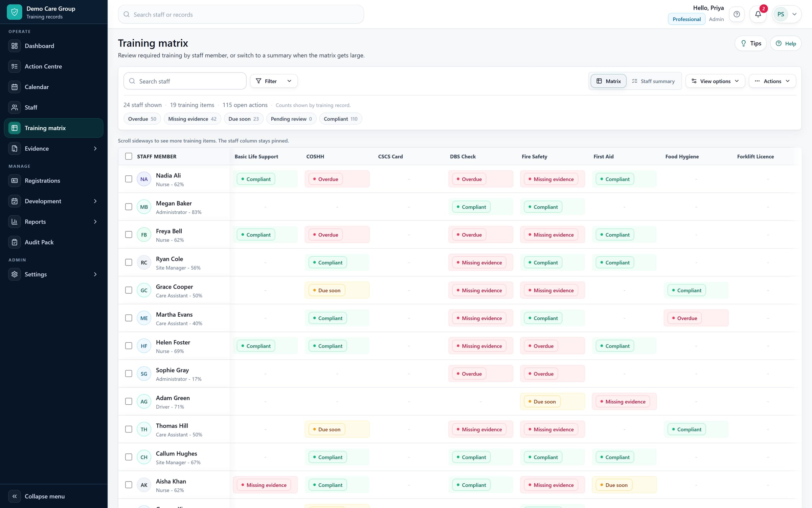Click the View options sliders icon
812x508 pixels.
[x=694, y=81]
